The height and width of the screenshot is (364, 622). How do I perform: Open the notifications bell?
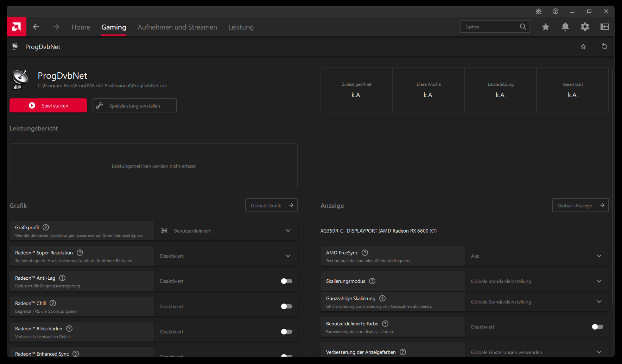565,27
